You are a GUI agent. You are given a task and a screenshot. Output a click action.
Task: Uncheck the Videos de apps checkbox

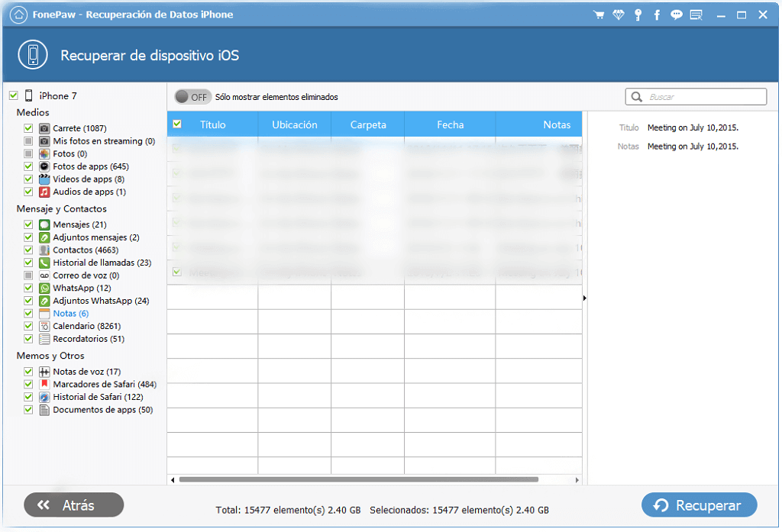[x=28, y=179]
